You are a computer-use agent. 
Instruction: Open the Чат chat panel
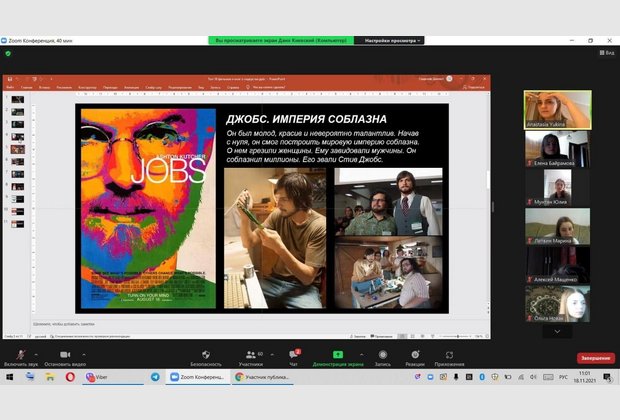294,353
